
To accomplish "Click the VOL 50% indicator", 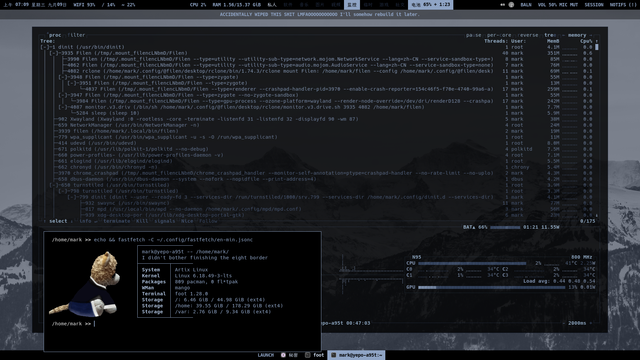I will 547,5.
